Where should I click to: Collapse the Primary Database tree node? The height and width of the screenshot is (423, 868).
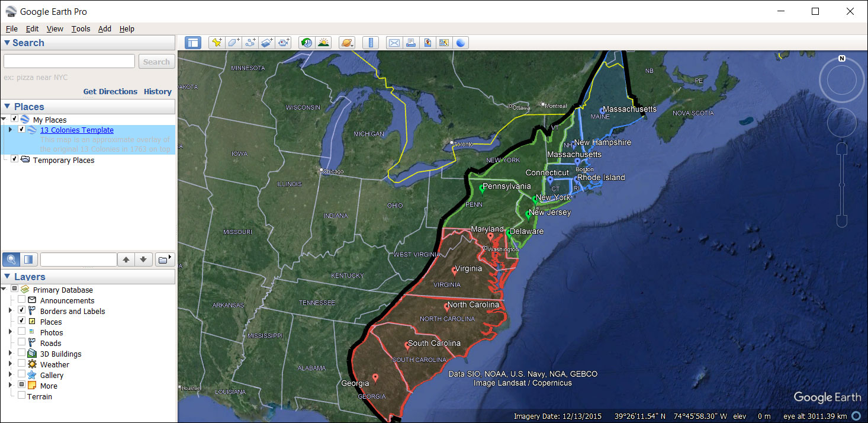5,290
